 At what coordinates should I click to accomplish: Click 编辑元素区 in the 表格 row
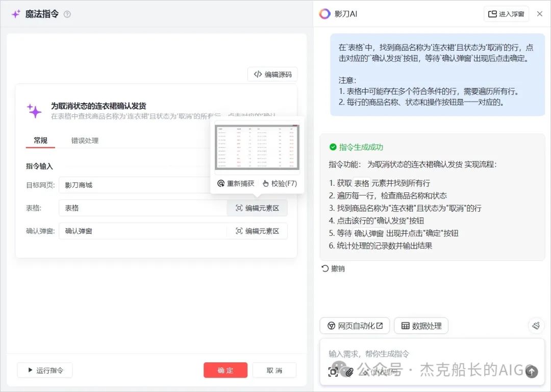pyautogui.click(x=257, y=208)
